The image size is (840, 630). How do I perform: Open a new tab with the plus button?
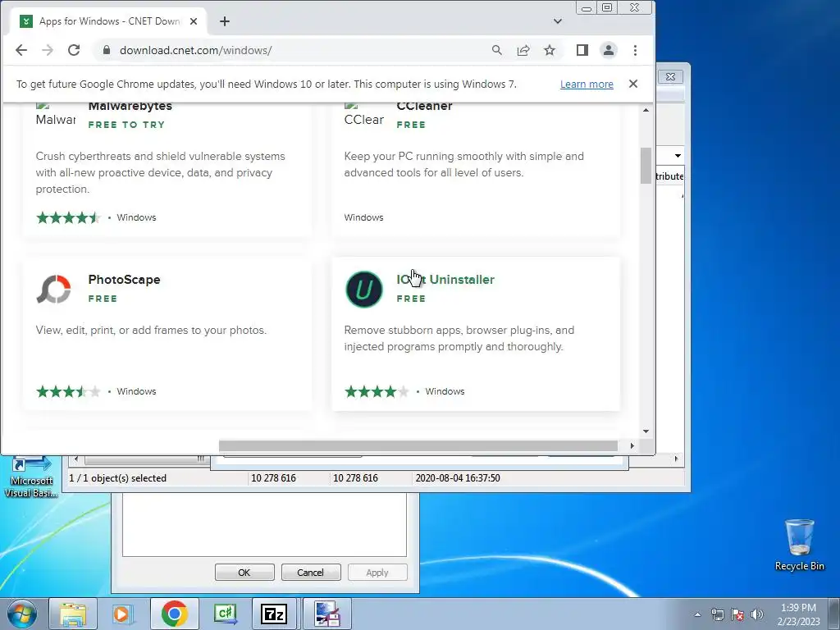225,21
